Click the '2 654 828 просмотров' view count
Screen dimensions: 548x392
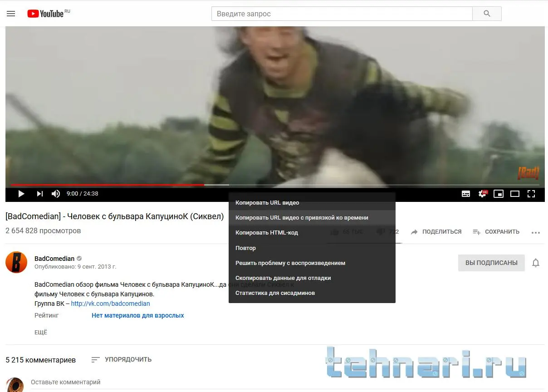[x=43, y=231]
